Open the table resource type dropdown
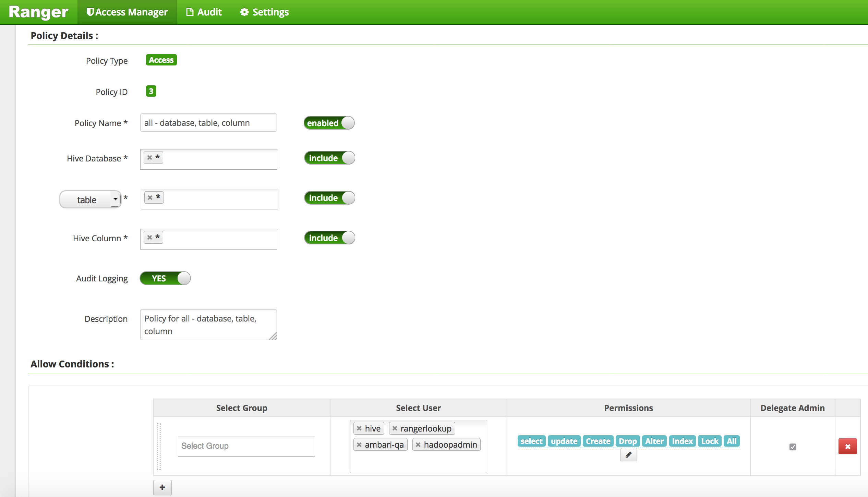Screen dimensions: 868x497 click(x=91, y=199)
